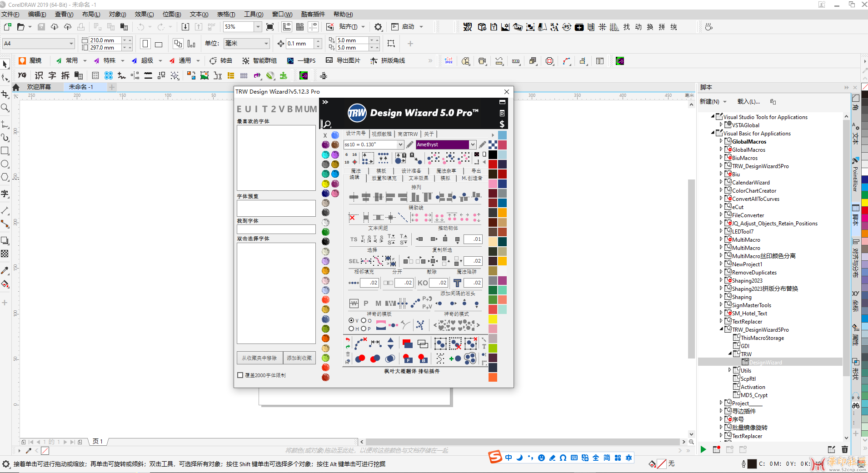Select the Rectangle tool in toolbox
Viewport: 868px width, 473px height.
point(5,150)
